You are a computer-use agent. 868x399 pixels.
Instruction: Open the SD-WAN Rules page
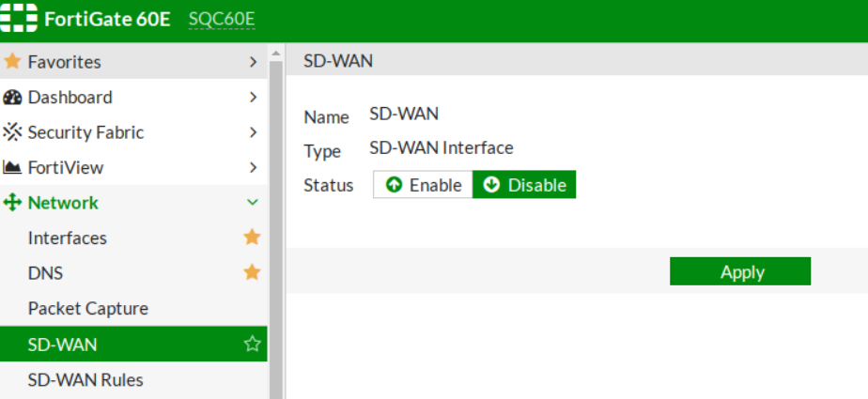(x=85, y=380)
